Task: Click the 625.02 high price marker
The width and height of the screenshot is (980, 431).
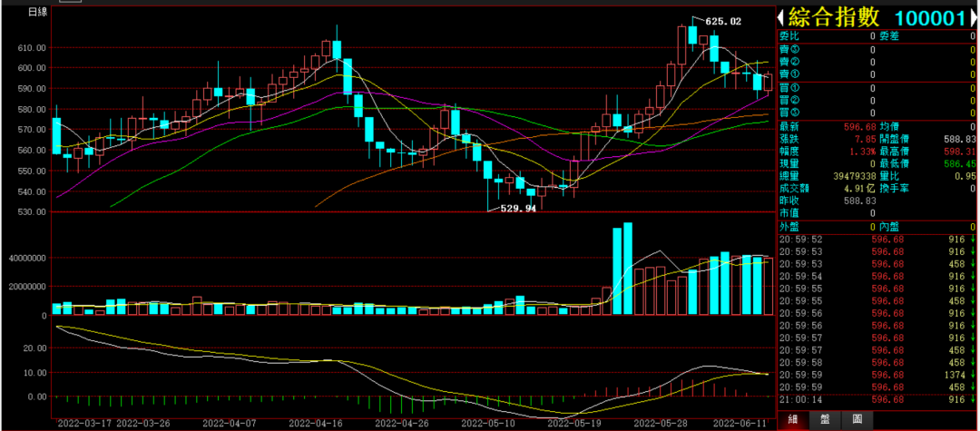Action: (x=723, y=21)
